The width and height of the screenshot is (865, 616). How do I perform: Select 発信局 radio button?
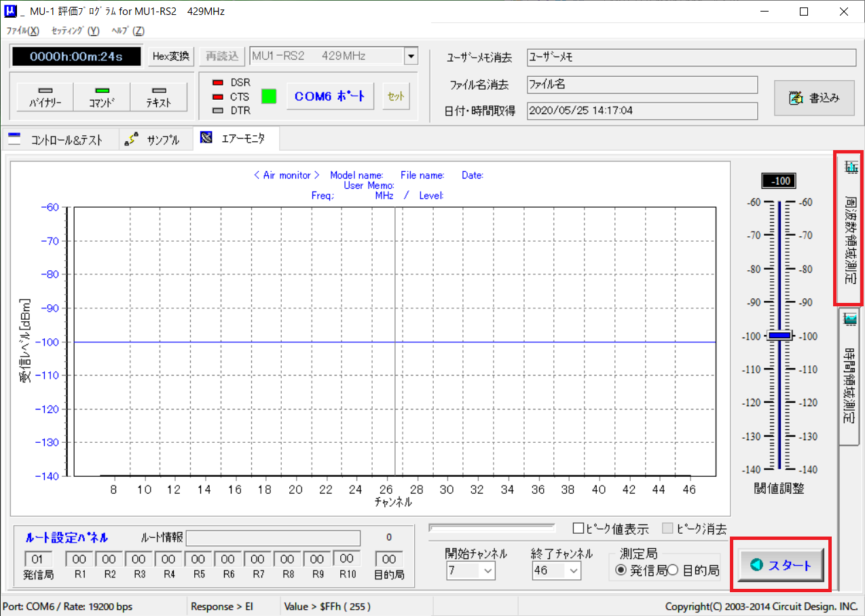tap(621, 570)
